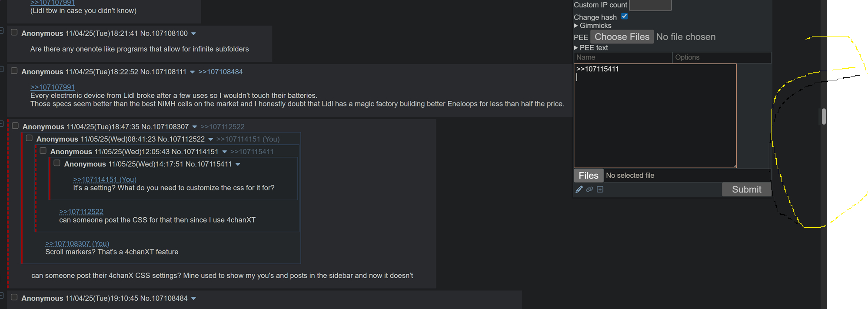
Task: Click the plus box add-post icon
Action: click(600, 189)
